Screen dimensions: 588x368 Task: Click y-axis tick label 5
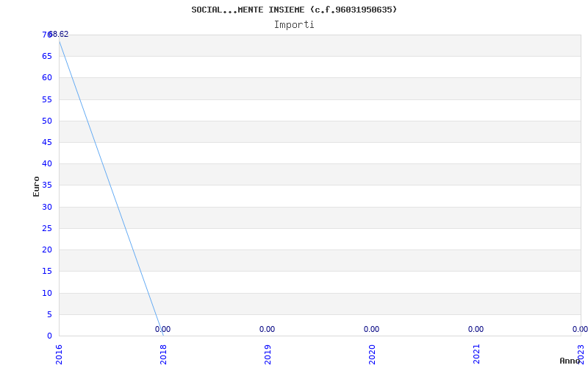click(x=49, y=315)
